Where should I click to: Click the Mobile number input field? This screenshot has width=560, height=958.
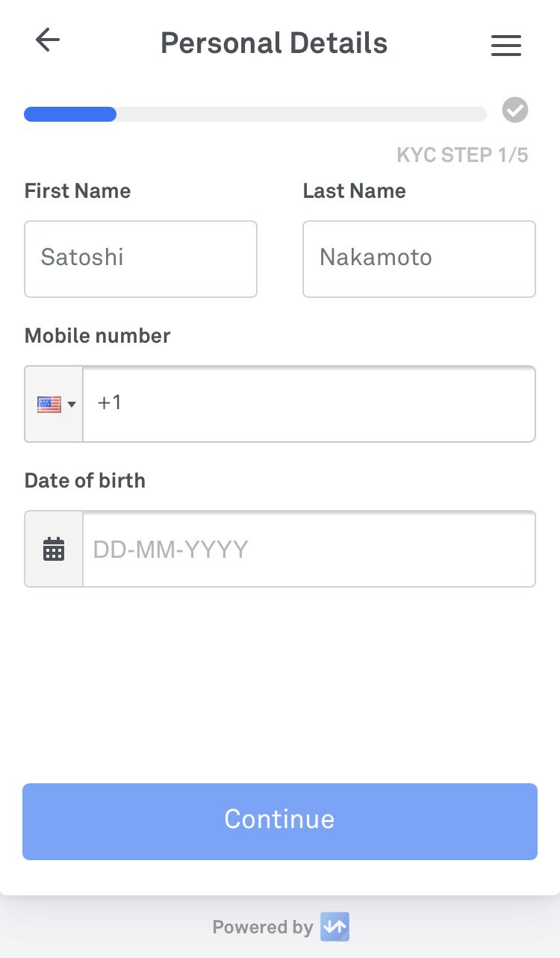click(308, 404)
